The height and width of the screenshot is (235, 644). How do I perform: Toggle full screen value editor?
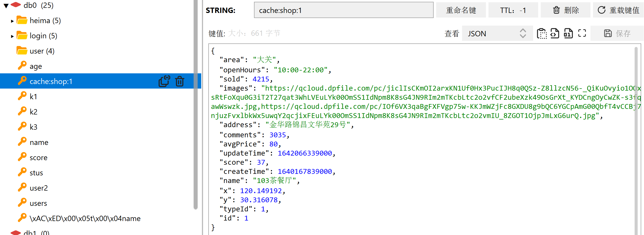tap(582, 33)
